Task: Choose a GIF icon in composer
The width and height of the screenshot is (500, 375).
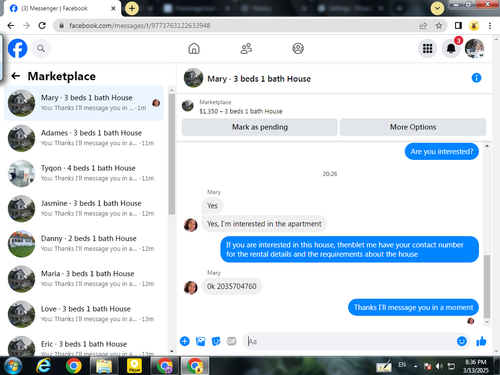Action: coord(231,341)
